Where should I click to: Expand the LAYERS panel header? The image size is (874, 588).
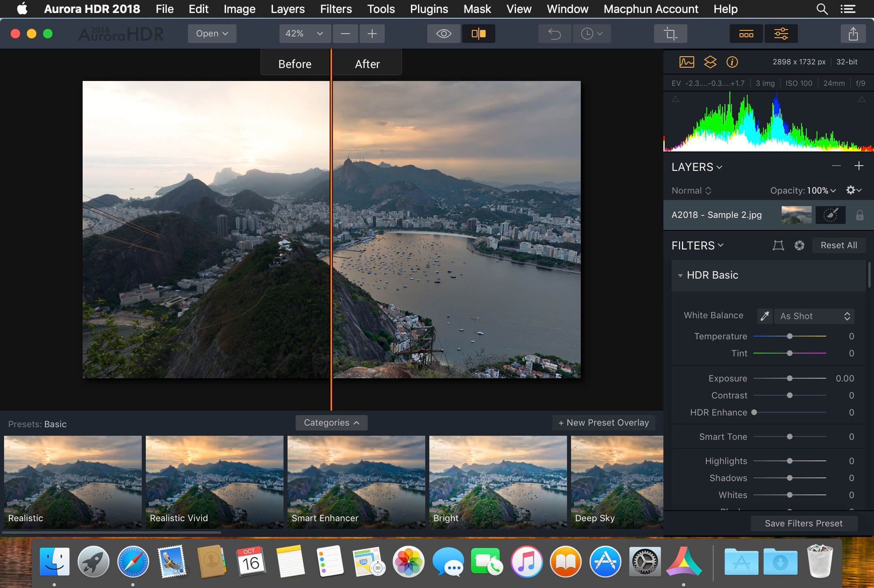click(x=697, y=167)
